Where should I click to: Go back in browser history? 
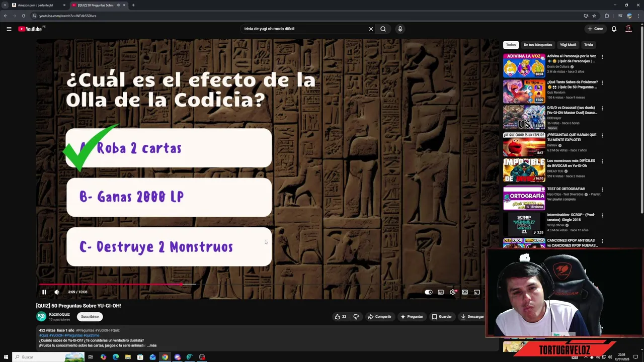click(x=6, y=16)
